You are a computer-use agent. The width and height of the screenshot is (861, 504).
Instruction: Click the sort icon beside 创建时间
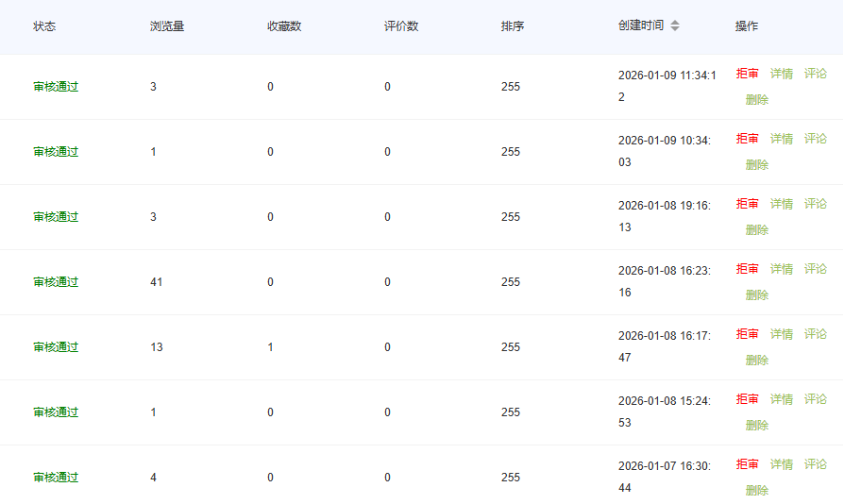click(674, 26)
